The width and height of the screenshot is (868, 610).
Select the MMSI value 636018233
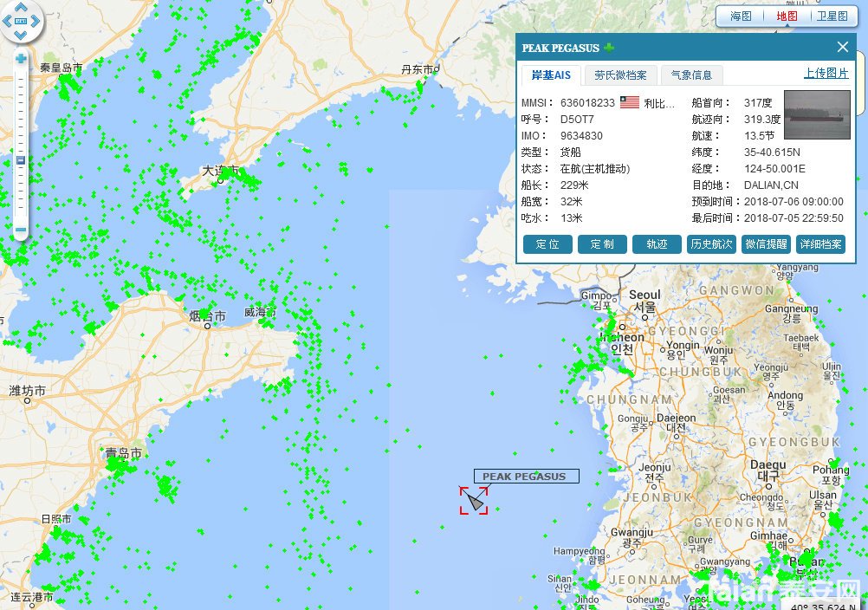click(587, 103)
